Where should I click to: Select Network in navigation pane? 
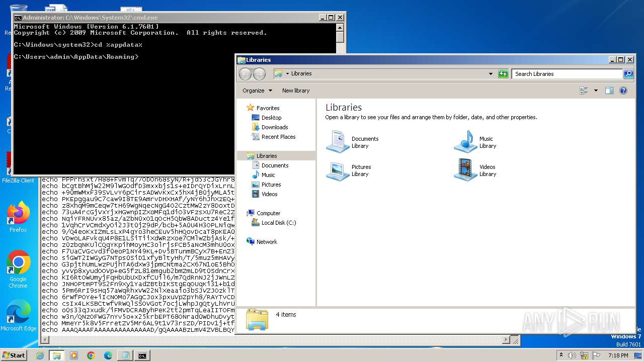(267, 242)
